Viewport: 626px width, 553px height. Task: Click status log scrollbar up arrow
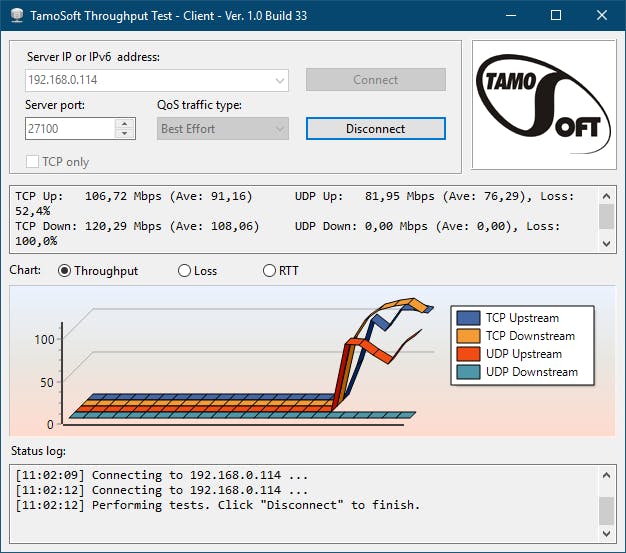(606, 475)
